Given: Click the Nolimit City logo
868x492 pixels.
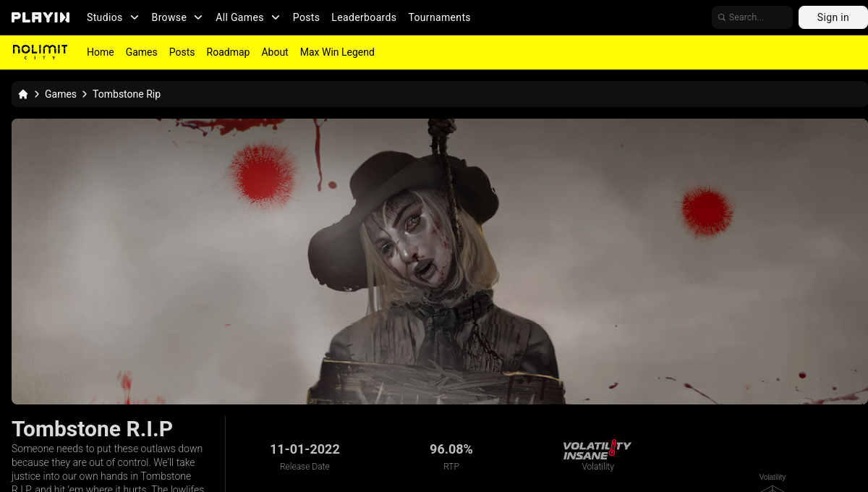Looking at the screenshot, I should (x=40, y=51).
